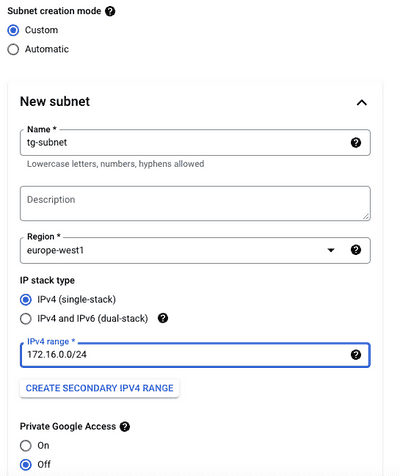The image size is (400, 476).
Task: Choose IPv4 and IPv6 (dual-stack) option
Action: pyautogui.click(x=26, y=319)
